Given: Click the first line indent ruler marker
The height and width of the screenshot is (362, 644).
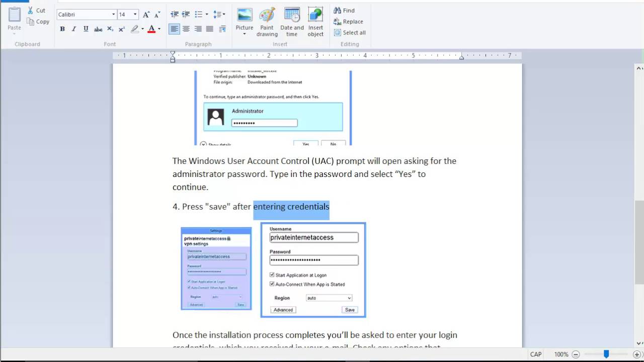Looking at the screenshot, I should click(173, 53).
